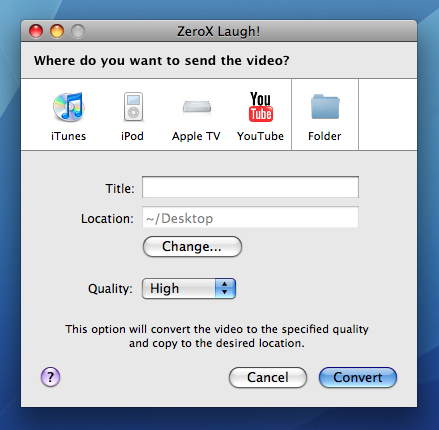Choose the iPod device icon
Viewport: 439px width, 430px height.
[x=133, y=107]
